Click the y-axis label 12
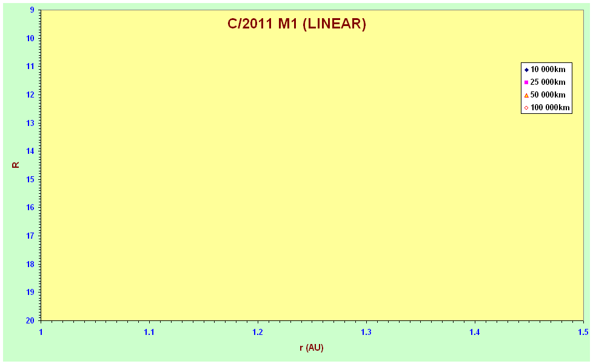The image size is (593, 364). coord(31,94)
